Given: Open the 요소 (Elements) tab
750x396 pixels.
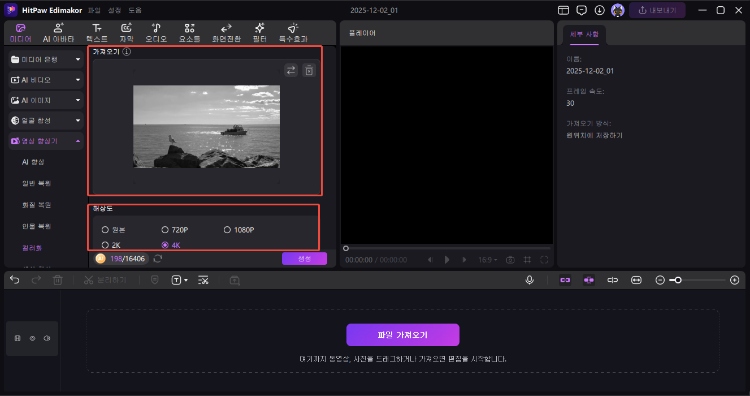Looking at the screenshot, I should tap(189, 33).
